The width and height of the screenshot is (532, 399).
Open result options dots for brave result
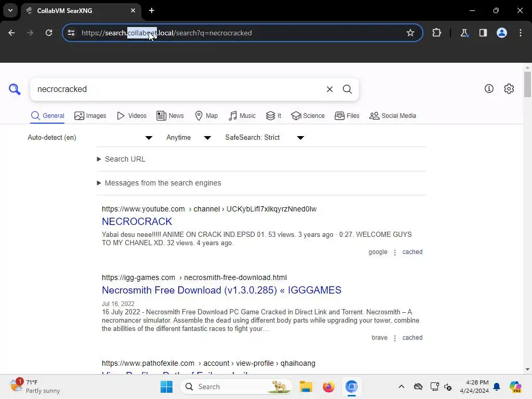pyautogui.click(x=395, y=338)
